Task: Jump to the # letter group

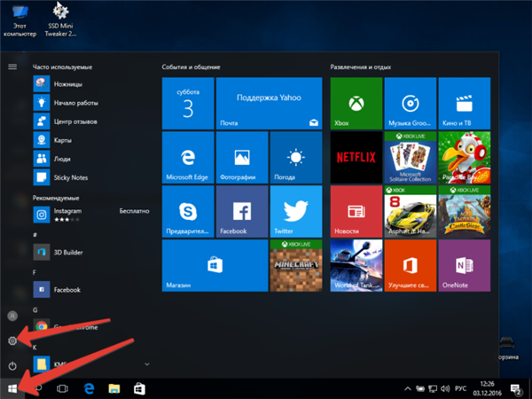Action: 35,235
